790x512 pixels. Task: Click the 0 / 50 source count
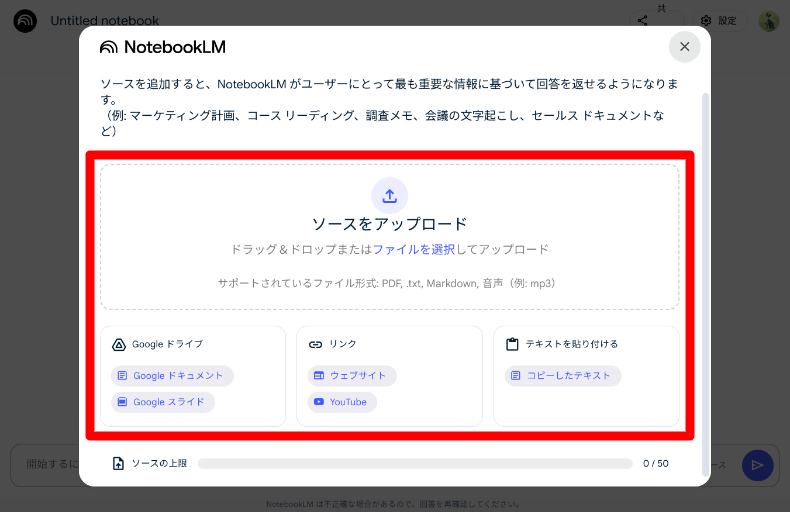pyautogui.click(x=655, y=464)
